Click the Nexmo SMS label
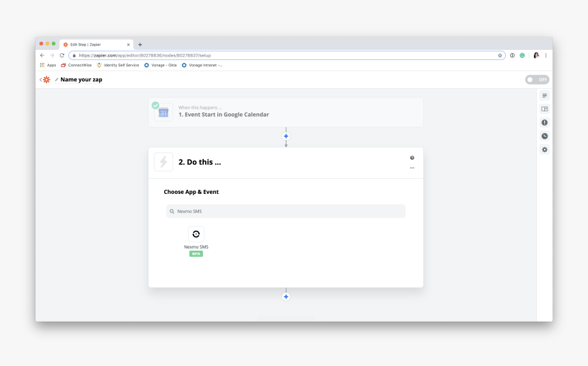588x366 pixels. (196, 247)
